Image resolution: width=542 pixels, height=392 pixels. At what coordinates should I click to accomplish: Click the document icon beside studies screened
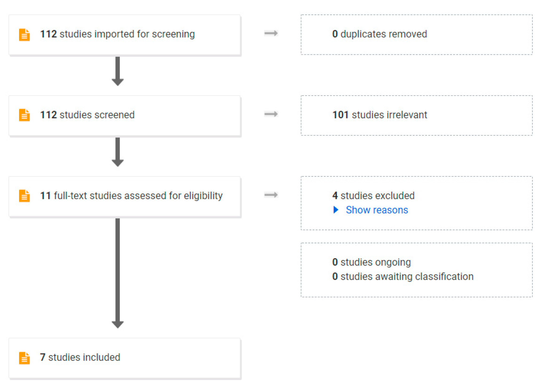click(24, 115)
